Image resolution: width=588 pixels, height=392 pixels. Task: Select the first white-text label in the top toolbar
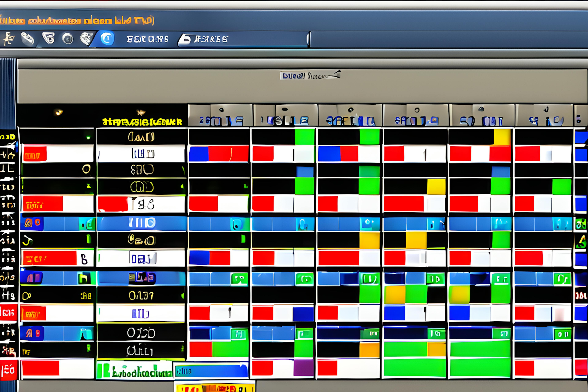pyautogui.click(x=147, y=39)
